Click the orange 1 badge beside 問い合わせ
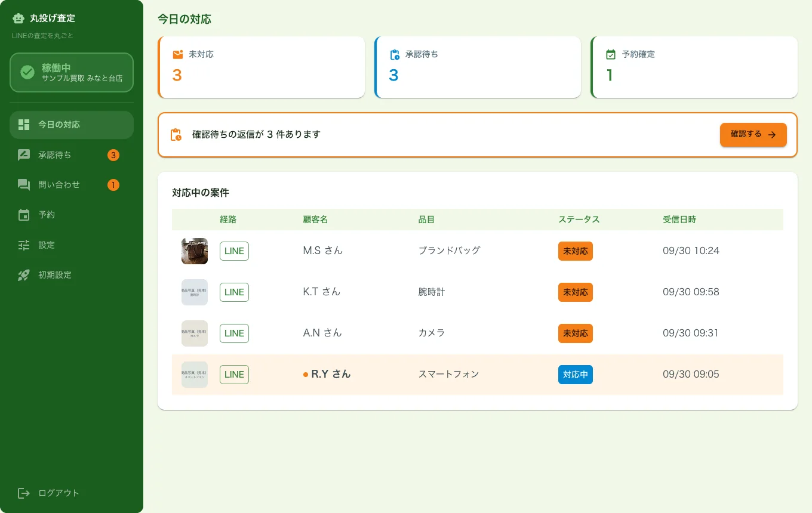The height and width of the screenshot is (513, 812). pyautogui.click(x=113, y=185)
